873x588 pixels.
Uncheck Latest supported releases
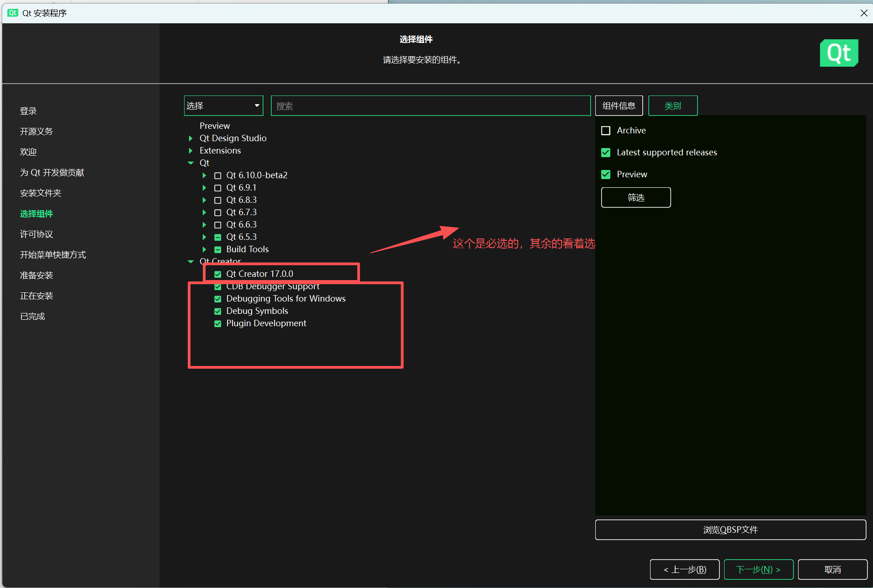coord(606,153)
